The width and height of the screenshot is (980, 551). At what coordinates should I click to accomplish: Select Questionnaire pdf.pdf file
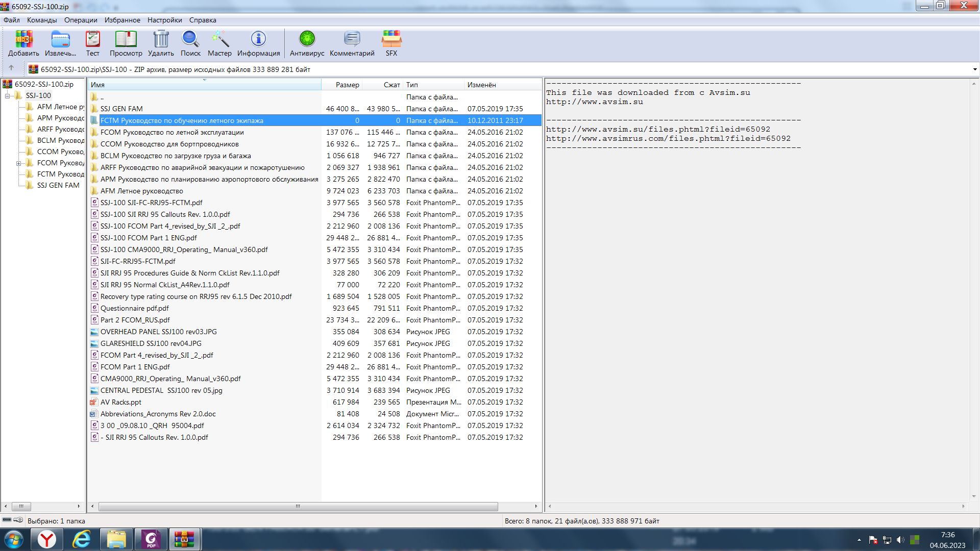pyautogui.click(x=315, y=308)
